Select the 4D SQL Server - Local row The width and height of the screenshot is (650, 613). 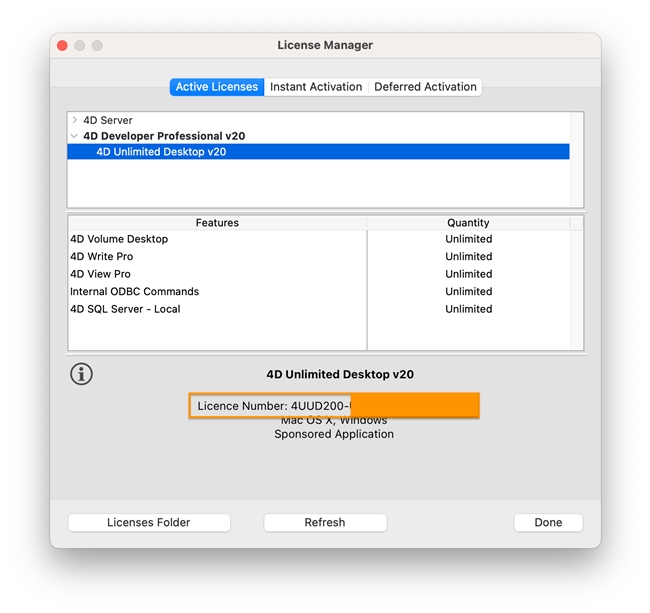(x=125, y=309)
